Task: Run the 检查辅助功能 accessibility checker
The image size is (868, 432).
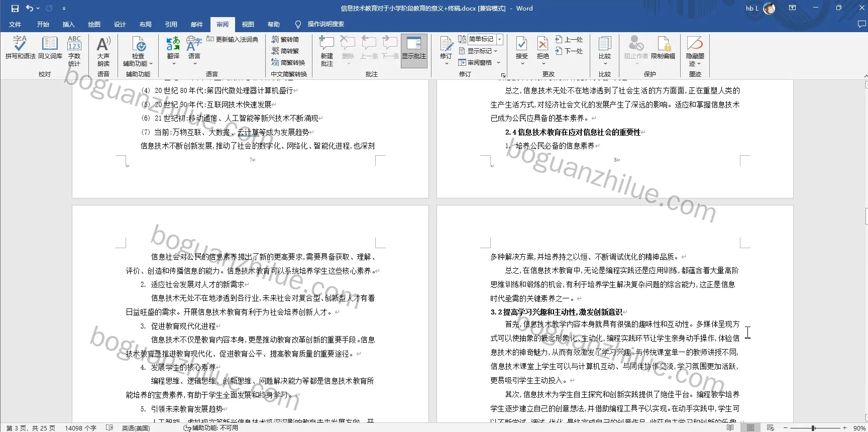Action: pyautogui.click(x=138, y=51)
